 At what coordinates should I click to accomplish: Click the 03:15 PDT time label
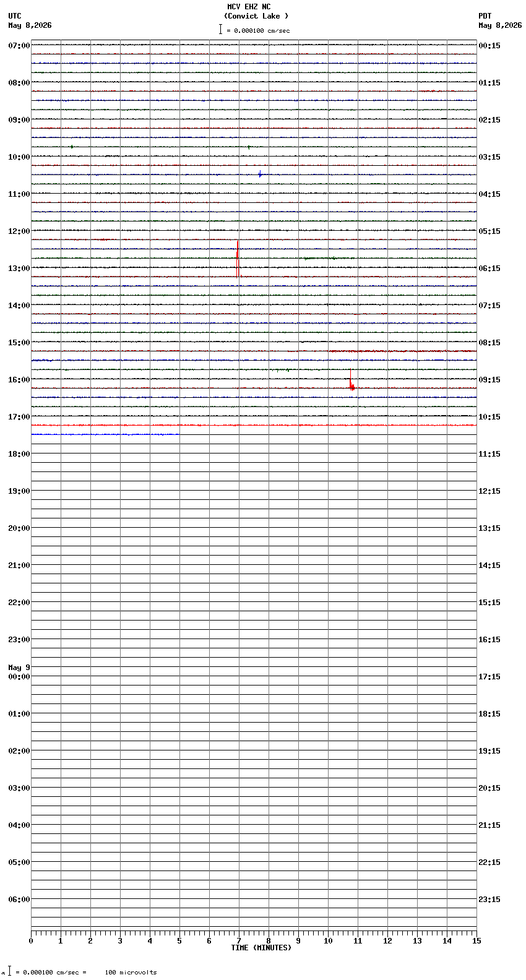click(489, 157)
